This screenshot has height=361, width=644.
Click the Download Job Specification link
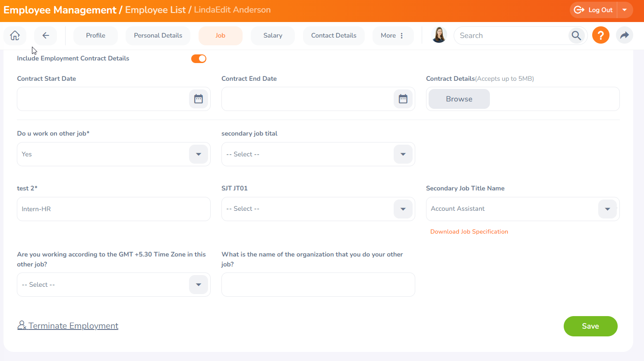(x=469, y=231)
